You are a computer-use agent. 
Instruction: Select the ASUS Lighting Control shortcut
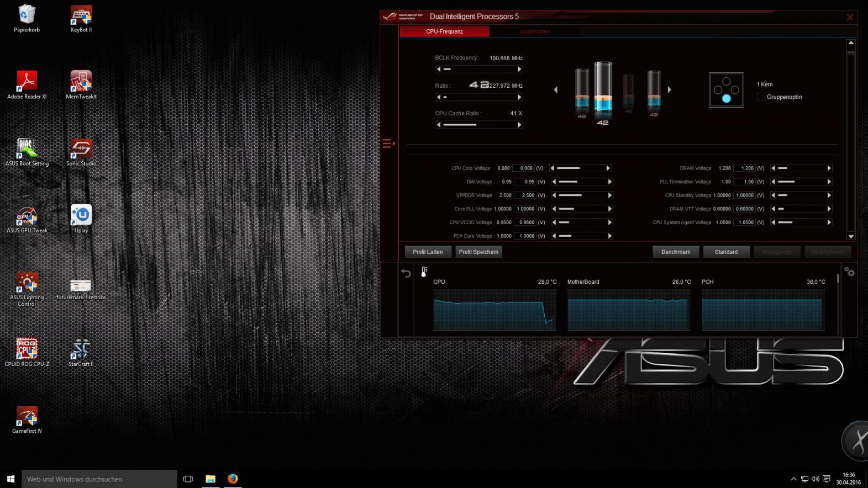click(x=27, y=289)
